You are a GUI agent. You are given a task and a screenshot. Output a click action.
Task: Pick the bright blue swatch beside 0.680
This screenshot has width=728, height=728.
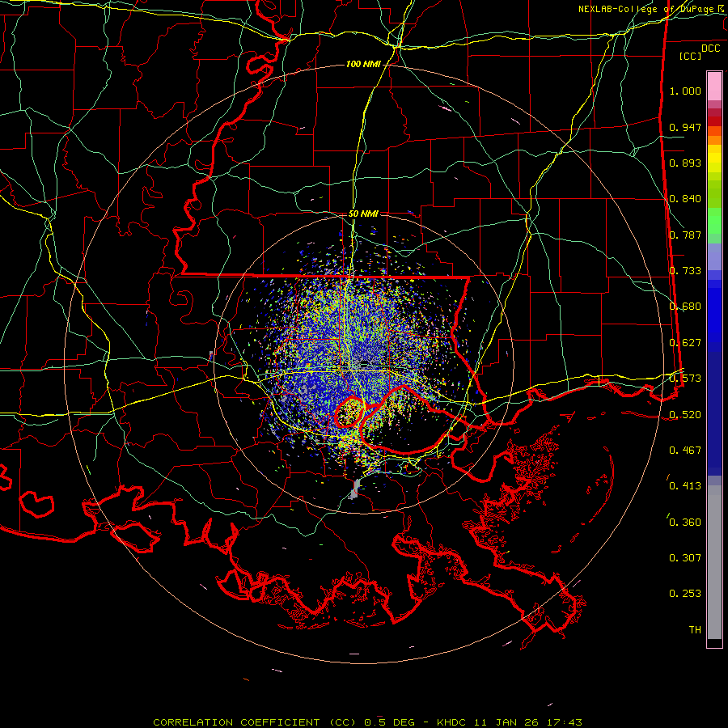tap(714, 311)
